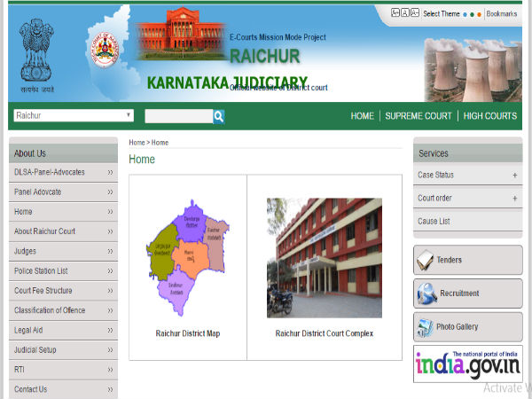
Task: Click the magnifier search icon
Action: (x=219, y=116)
